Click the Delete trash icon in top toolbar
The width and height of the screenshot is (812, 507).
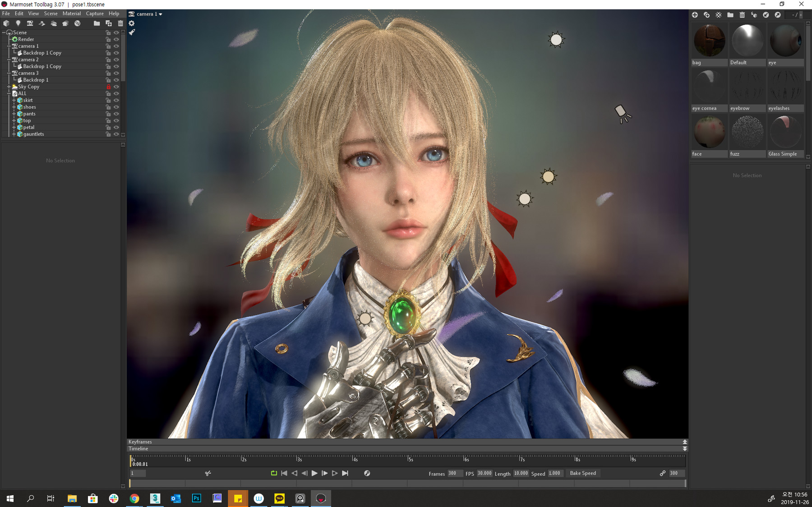tap(120, 23)
